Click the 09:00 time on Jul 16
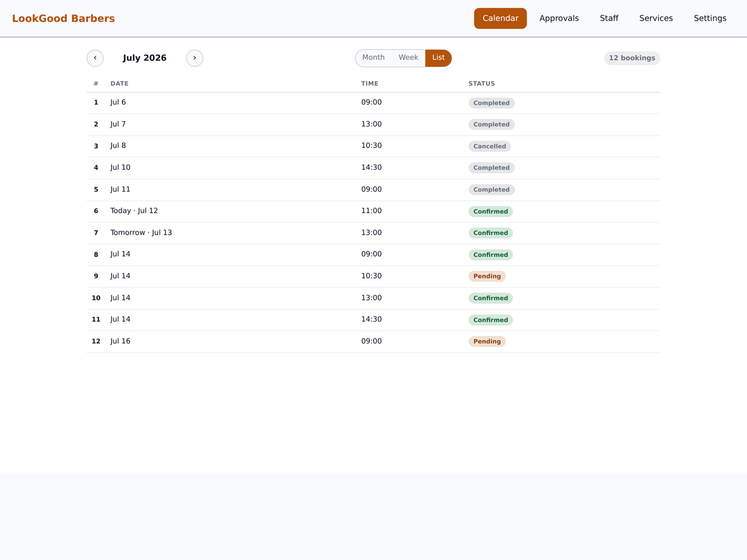 (x=372, y=341)
